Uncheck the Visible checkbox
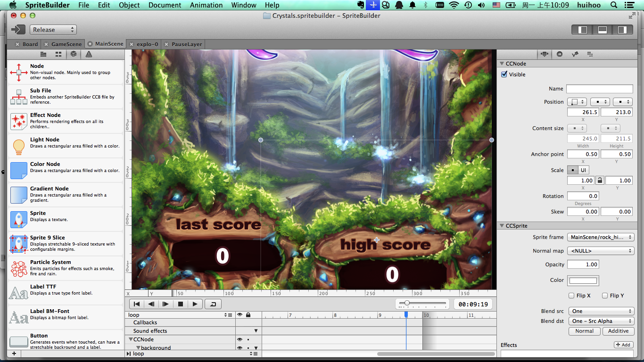The image size is (644, 362). pos(504,74)
